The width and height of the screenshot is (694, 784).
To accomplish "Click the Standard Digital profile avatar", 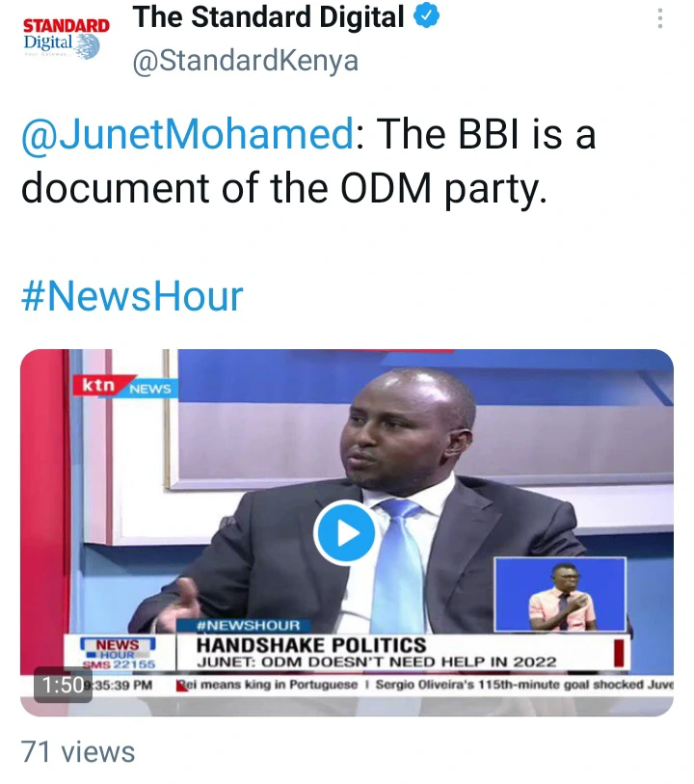I will [x=66, y=39].
